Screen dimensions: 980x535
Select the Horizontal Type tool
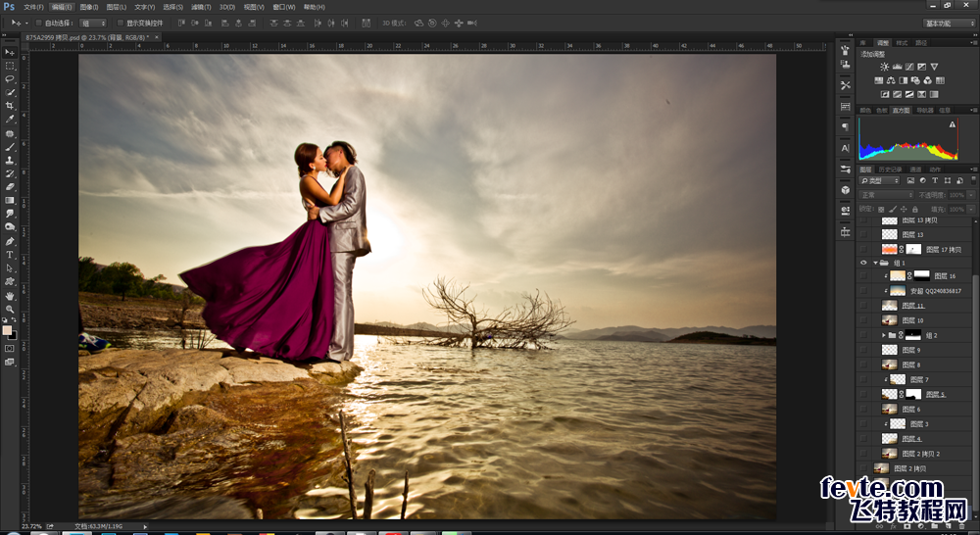coord(10,255)
